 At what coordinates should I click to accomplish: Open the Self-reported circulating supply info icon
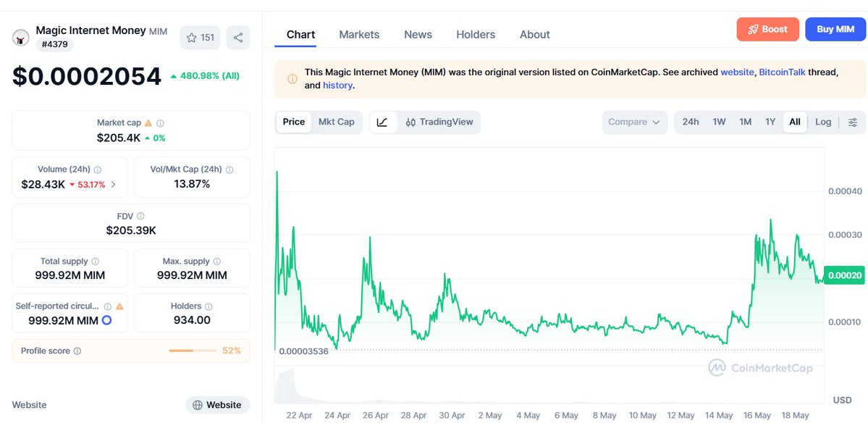click(108, 306)
